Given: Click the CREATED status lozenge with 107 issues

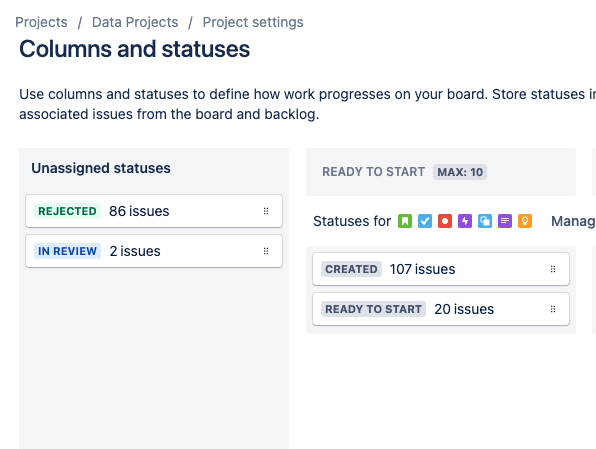Looking at the screenshot, I should 351,269.
